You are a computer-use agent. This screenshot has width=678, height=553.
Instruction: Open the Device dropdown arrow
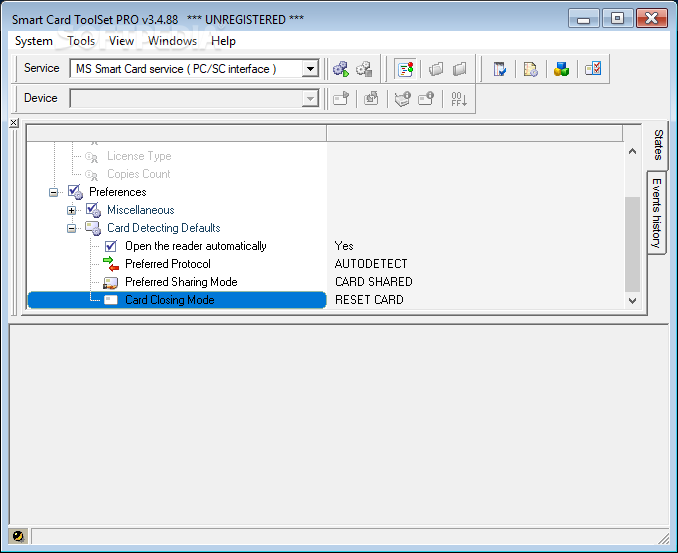click(x=310, y=99)
